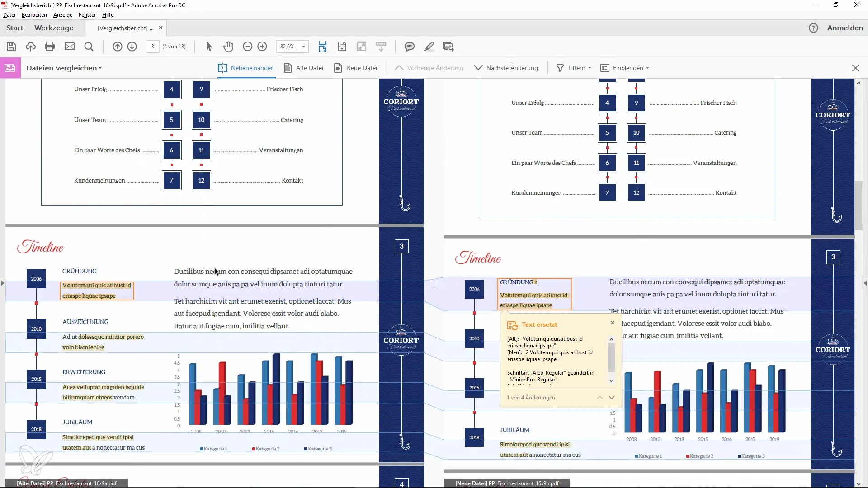Go to previous page arrow
Image resolution: width=868 pixels, height=488 pixels.
tap(118, 47)
